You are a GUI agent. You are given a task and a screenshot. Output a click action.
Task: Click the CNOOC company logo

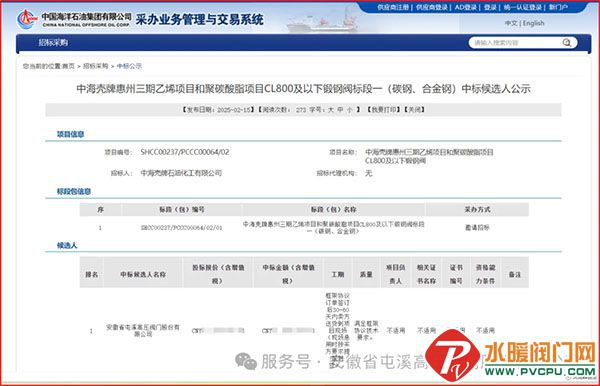point(26,19)
